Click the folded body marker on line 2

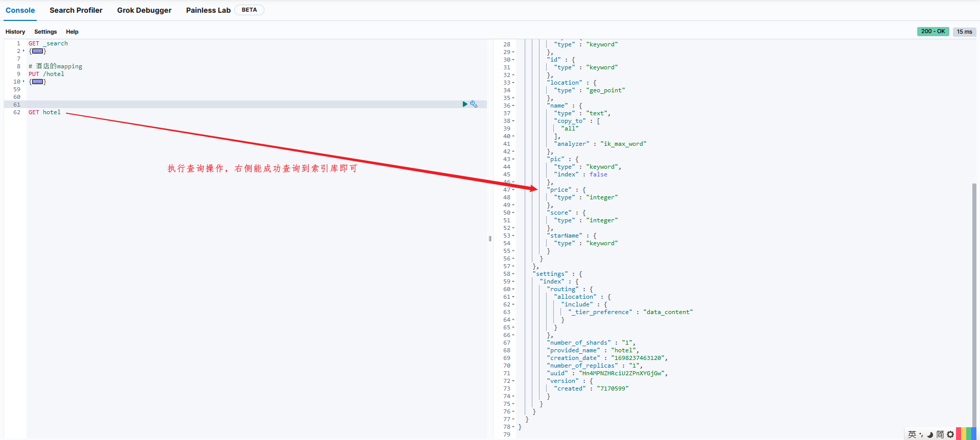(38, 51)
